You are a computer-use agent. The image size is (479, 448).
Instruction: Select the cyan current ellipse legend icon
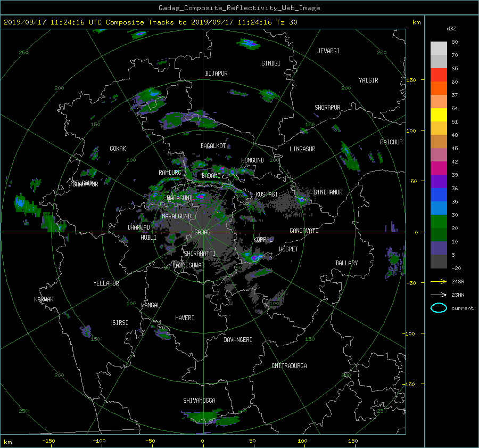tap(439, 308)
